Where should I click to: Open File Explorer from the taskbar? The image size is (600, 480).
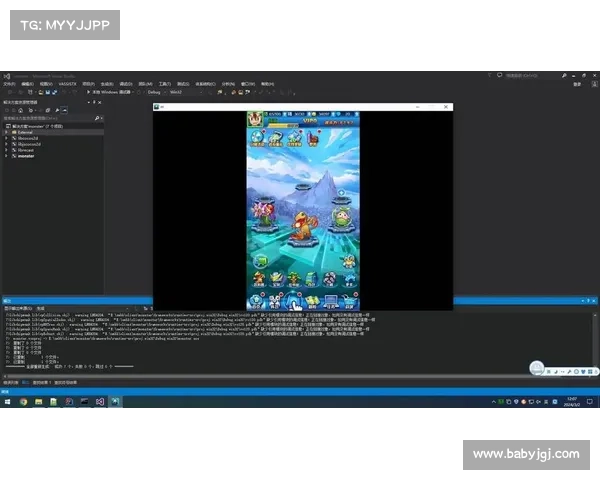(39, 402)
